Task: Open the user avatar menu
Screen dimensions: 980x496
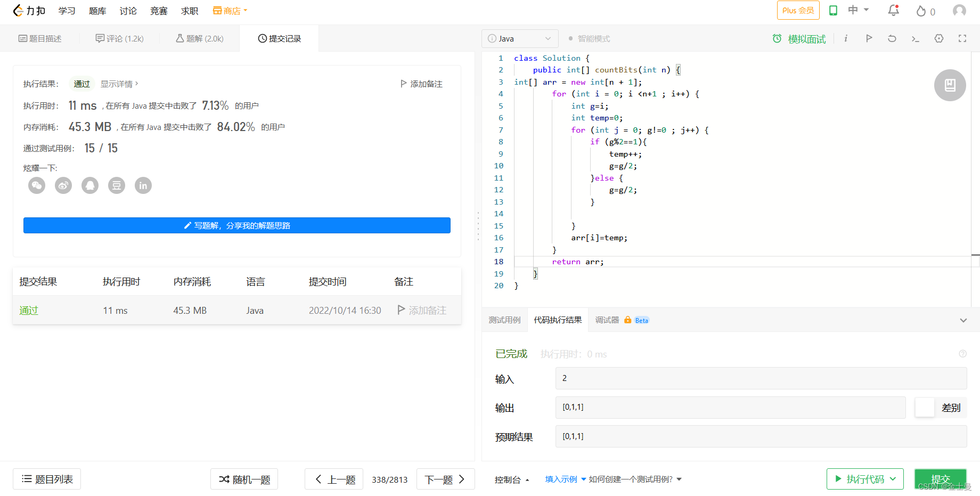Action: pos(960,11)
